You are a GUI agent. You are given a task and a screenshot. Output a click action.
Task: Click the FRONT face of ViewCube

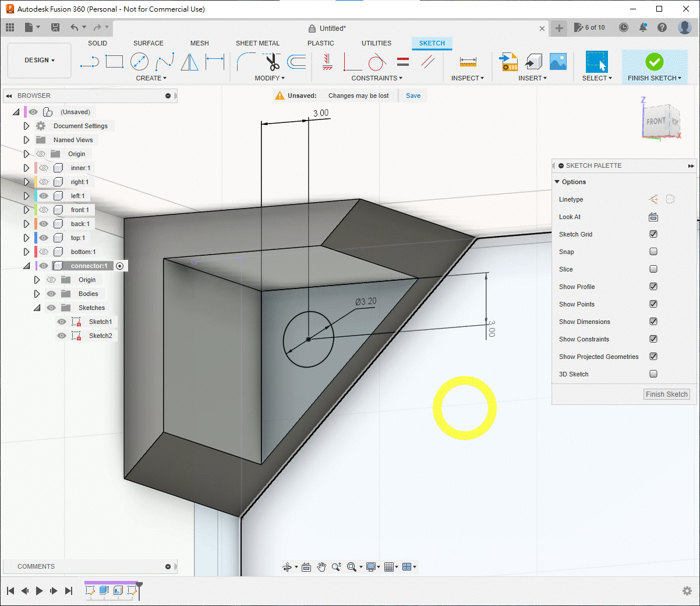656,121
